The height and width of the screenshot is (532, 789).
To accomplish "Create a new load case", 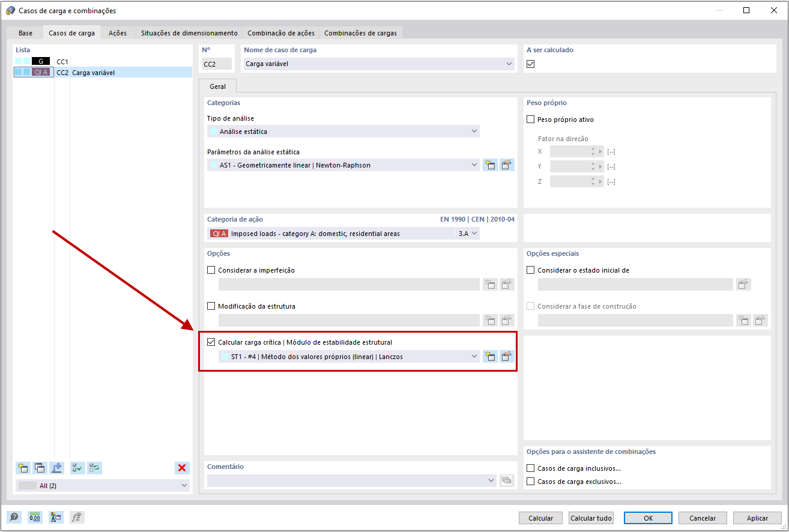I will coord(22,468).
